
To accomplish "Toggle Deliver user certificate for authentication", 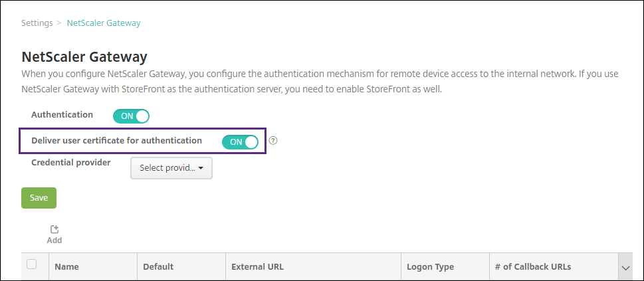I will [240, 141].
